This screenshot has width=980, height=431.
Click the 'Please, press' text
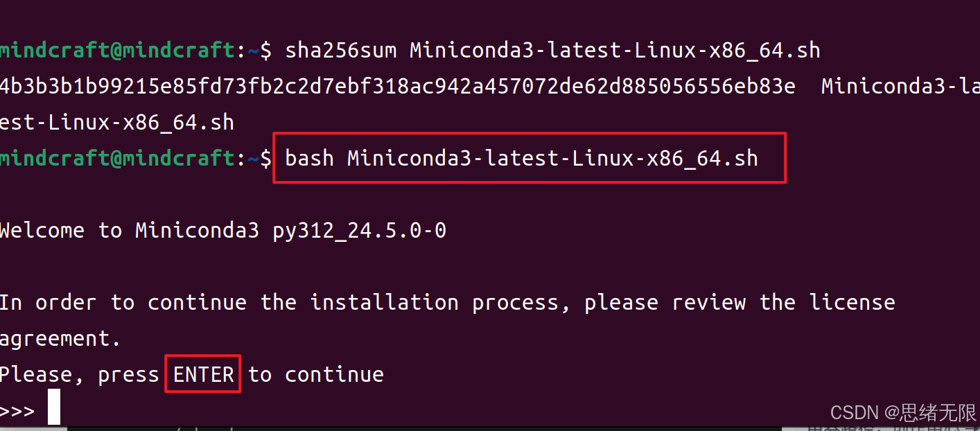point(80,375)
